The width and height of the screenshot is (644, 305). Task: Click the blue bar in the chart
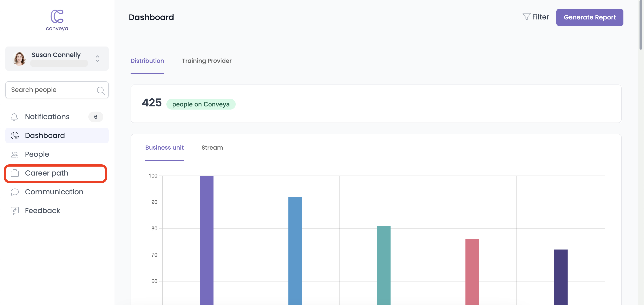click(x=295, y=251)
